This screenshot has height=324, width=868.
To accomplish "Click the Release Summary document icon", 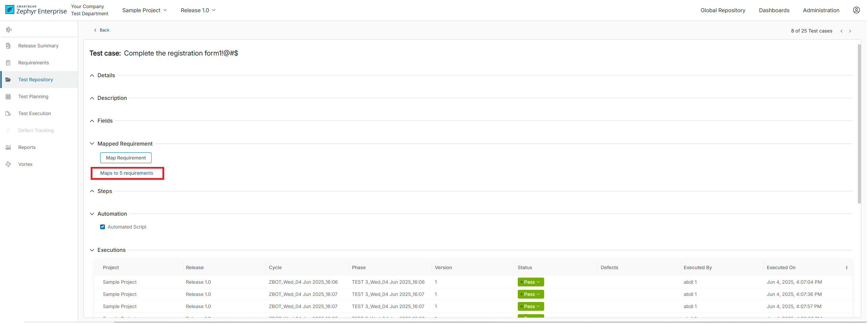I will (8, 46).
